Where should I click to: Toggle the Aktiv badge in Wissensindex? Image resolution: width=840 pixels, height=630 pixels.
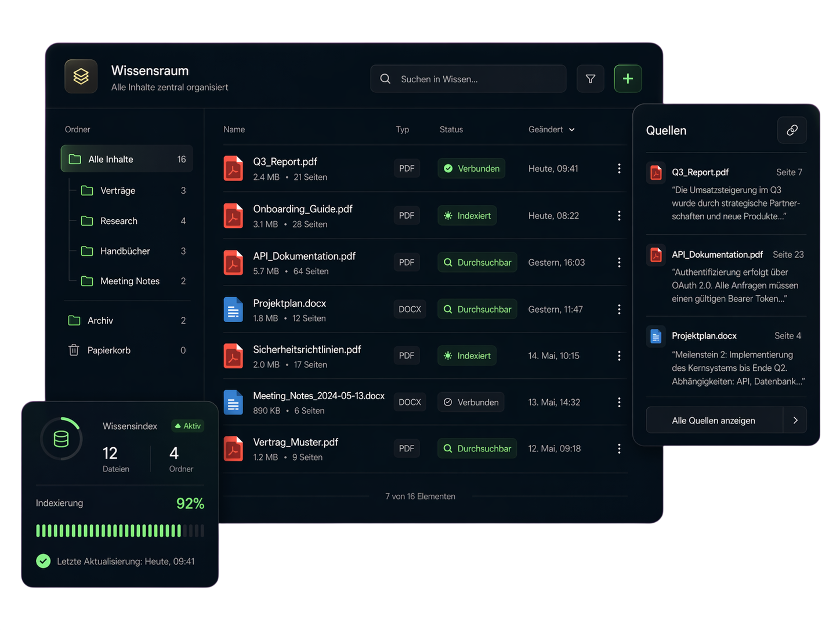[x=187, y=426]
